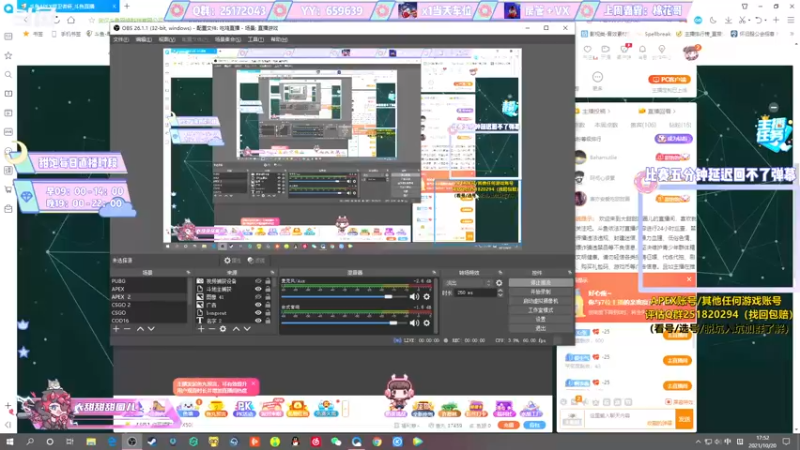Click 启动虚拟摄像机 button

[x=540, y=301]
